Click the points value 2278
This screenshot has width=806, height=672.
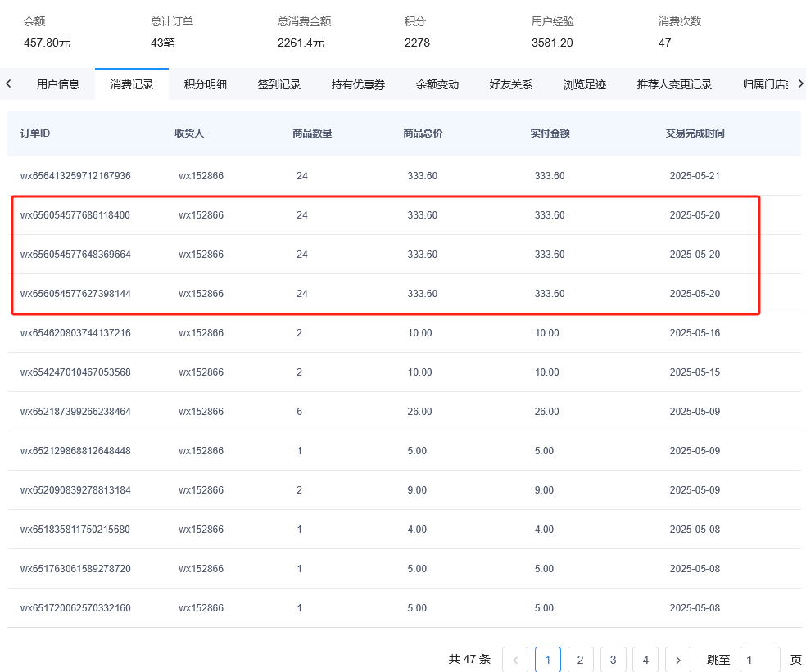click(417, 43)
